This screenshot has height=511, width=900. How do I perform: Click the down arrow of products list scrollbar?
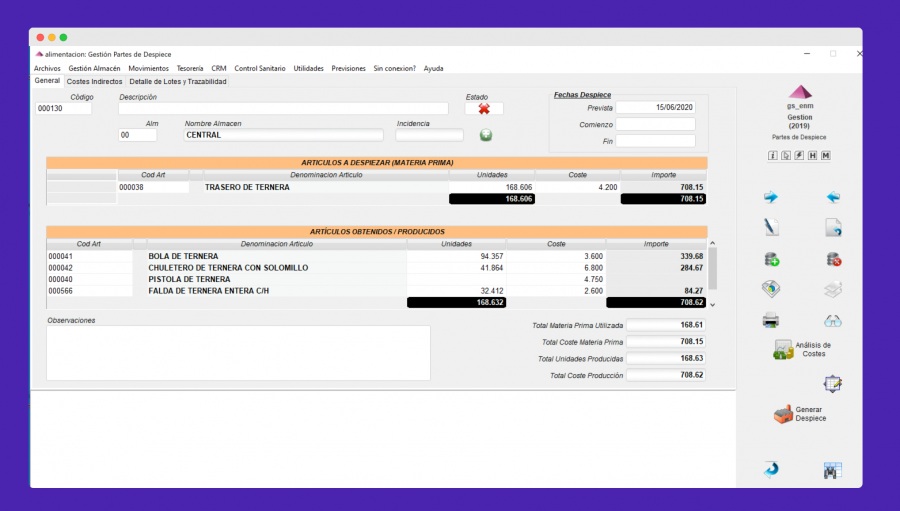[x=712, y=305]
